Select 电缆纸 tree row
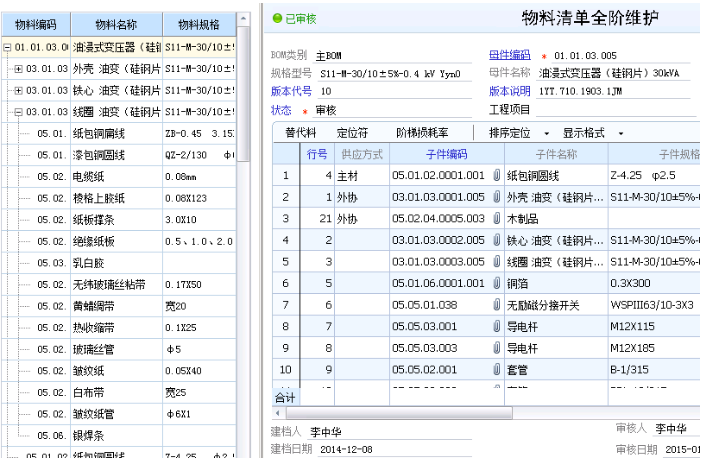The width and height of the screenshot is (704, 466). 119,176
